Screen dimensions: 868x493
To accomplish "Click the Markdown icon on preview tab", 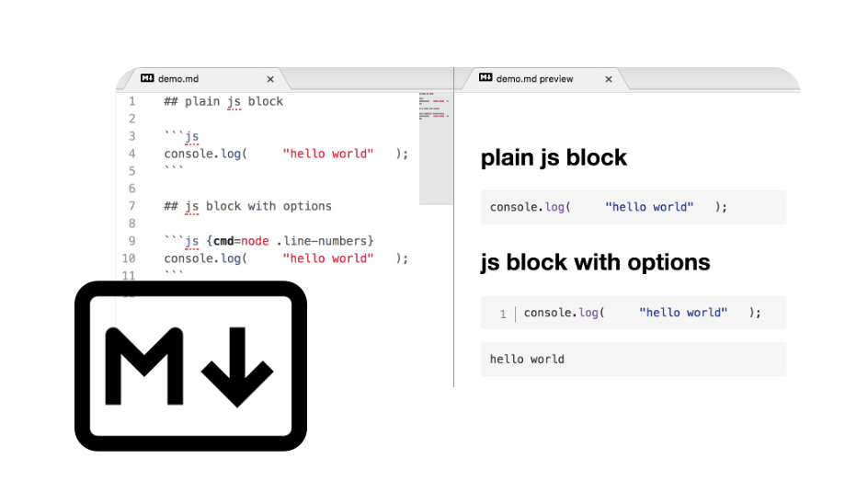I will [x=485, y=79].
